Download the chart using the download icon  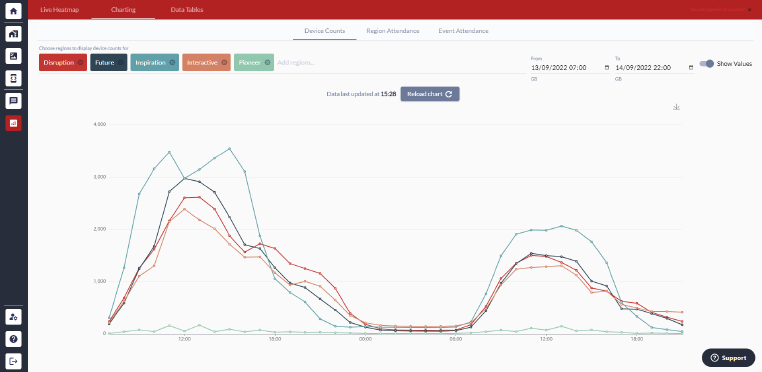(x=676, y=107)
